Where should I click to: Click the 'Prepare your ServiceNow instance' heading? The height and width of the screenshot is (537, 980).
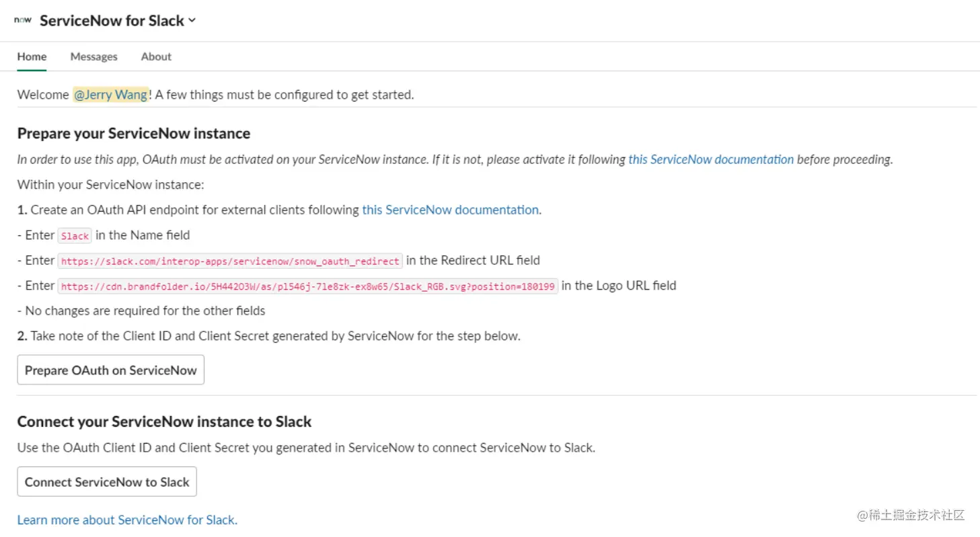134,133
